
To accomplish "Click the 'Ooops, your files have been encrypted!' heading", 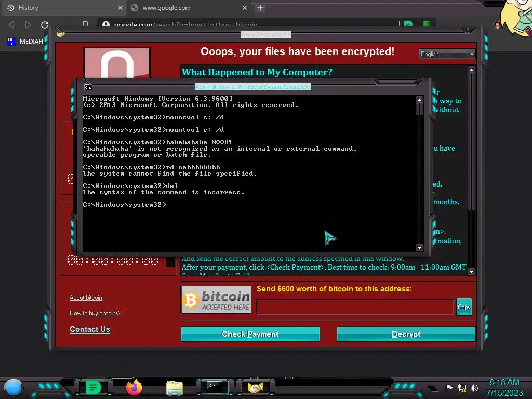I will (x=297, y=51).
